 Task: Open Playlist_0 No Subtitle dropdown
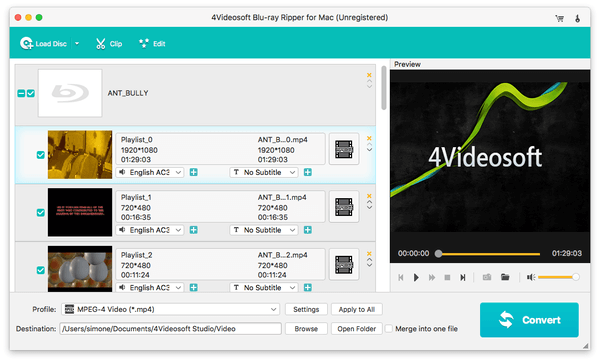point(264,173)
